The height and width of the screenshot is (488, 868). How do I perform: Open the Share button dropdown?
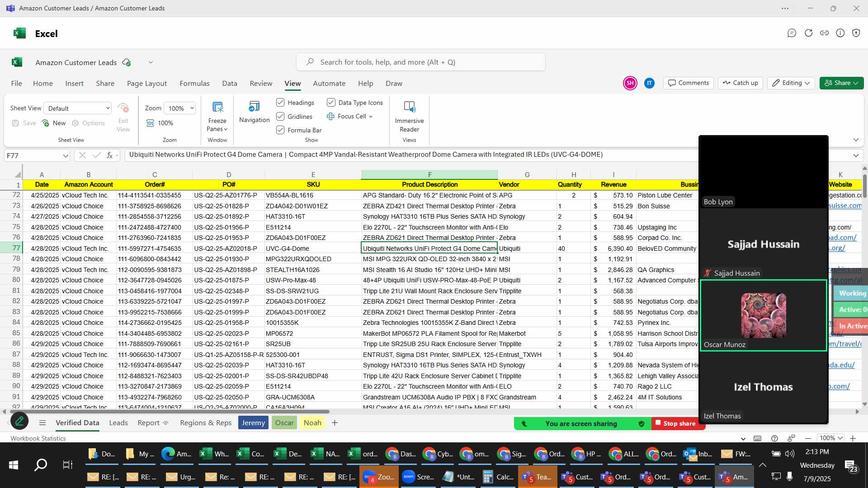click(x=841, y=83)
